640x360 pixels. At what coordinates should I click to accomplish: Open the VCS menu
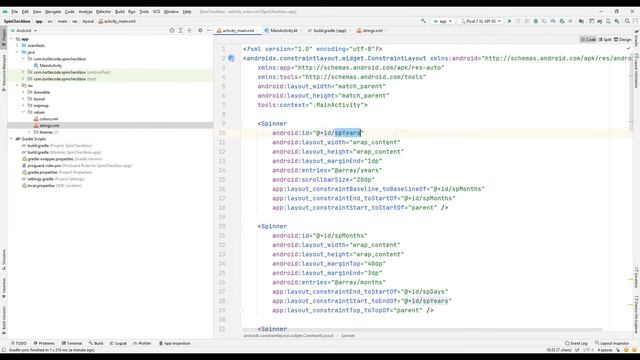click(156, 12)
